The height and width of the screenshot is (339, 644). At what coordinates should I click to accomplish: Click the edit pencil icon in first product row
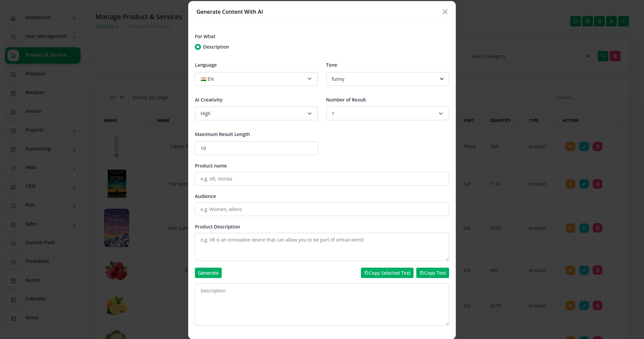(584, 146)
